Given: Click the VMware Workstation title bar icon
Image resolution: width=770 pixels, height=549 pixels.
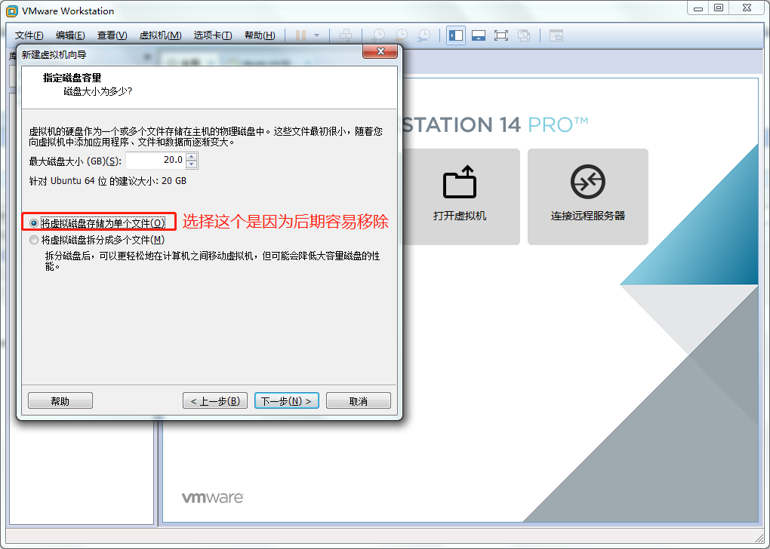Looking at the screenshot, I should coord(12,11).
